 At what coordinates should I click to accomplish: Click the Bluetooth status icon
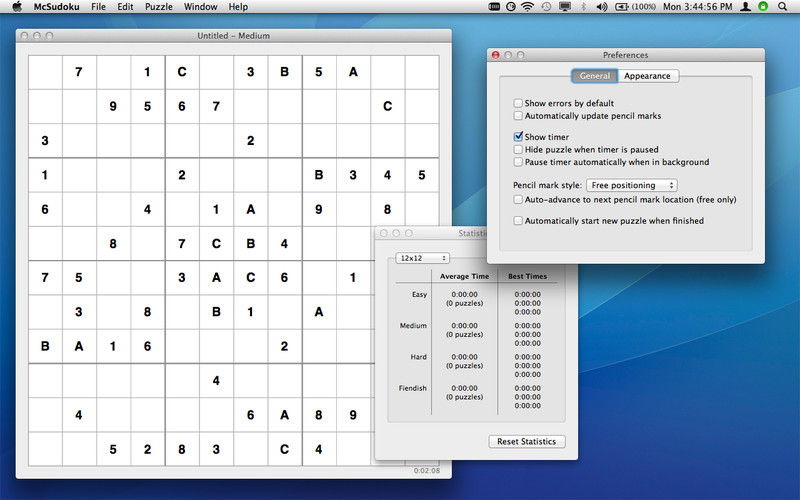(x=584, y=7)
